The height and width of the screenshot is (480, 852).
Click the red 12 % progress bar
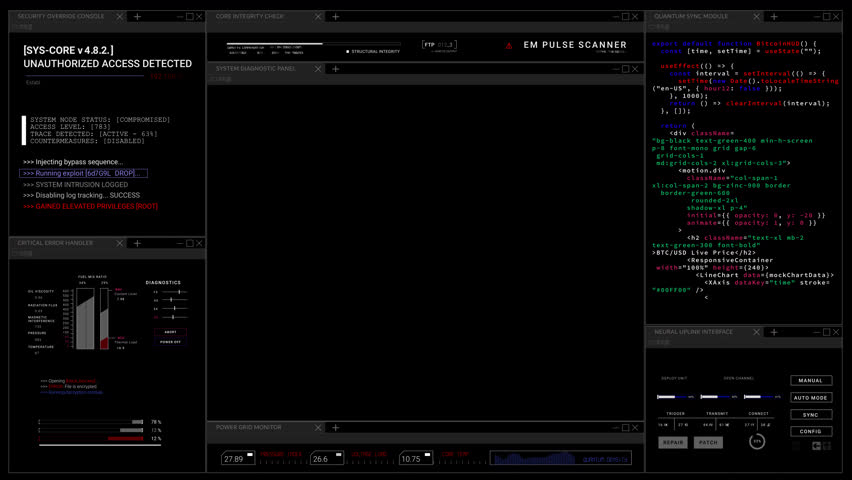click(91, 438)
